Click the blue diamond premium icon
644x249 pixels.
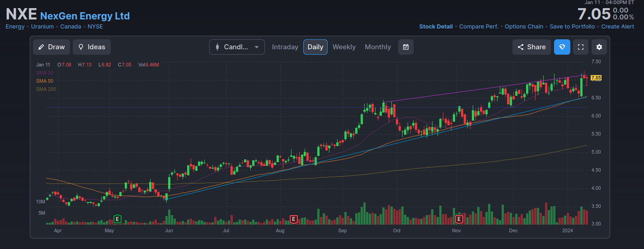tap(562, 47)
